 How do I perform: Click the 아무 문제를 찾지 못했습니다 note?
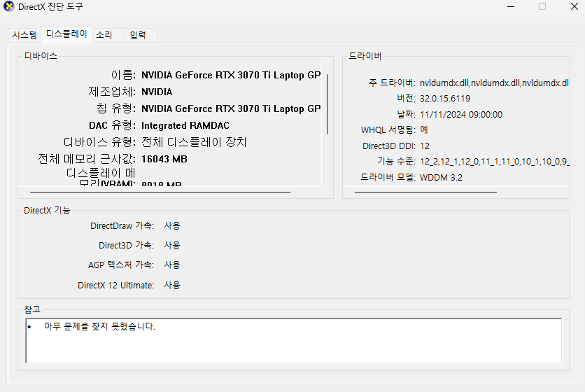pos(99,327)
